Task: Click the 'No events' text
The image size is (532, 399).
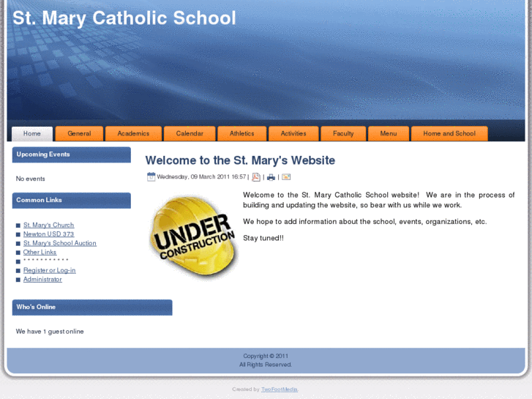Action: point(30,179)
